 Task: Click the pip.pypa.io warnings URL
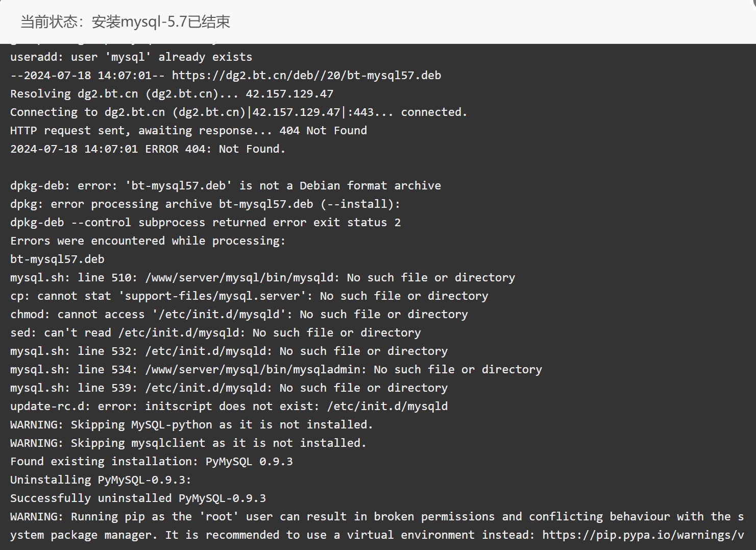(643, 535)
